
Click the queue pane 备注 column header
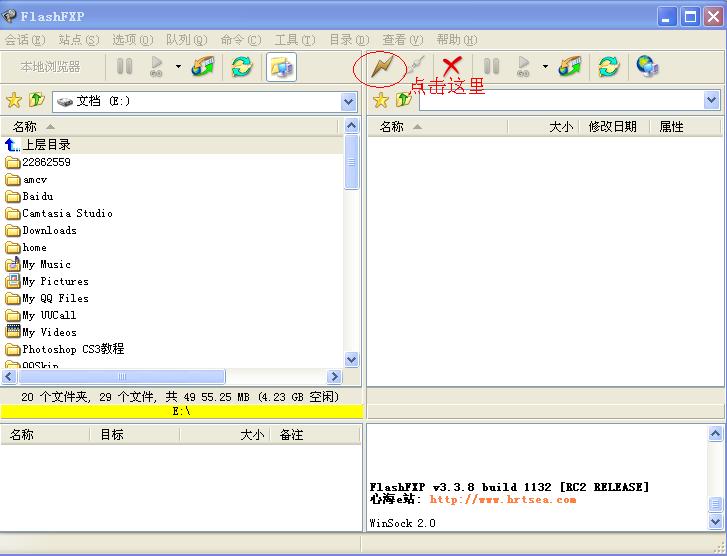[315, 435]
